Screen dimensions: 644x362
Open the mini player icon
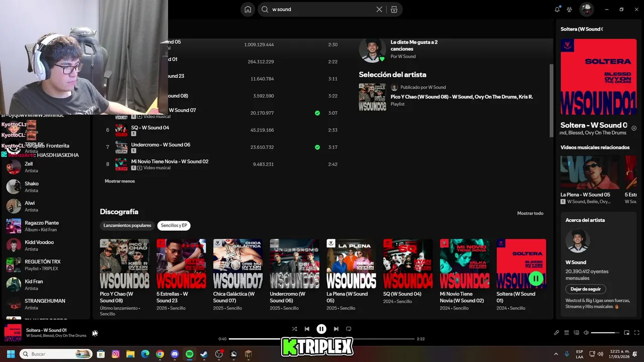pos(626,332)
